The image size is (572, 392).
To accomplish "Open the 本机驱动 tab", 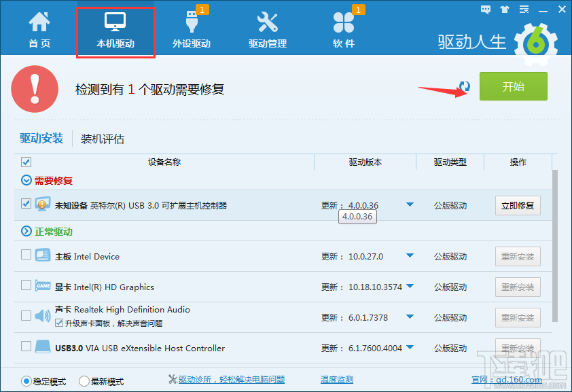I will point(115,30).
